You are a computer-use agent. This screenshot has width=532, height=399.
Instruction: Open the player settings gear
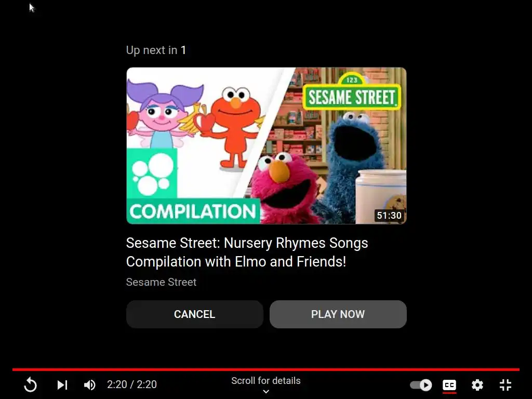click(x=477, y=385)
